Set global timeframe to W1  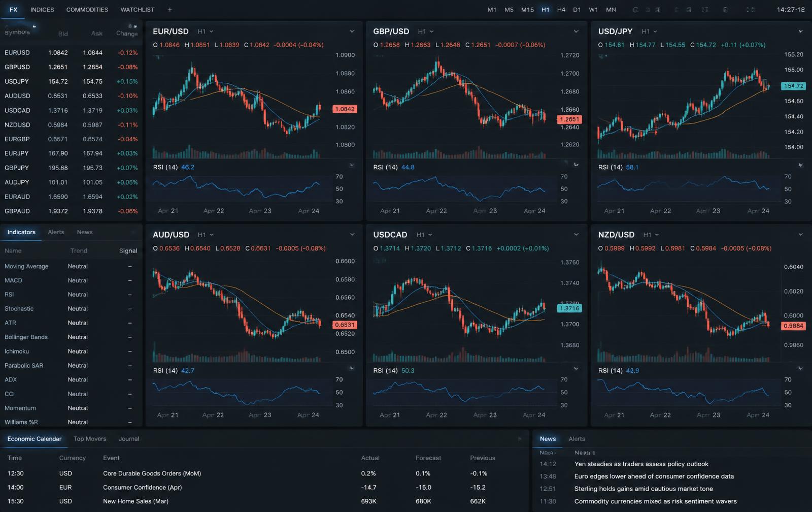click(593, 10)
